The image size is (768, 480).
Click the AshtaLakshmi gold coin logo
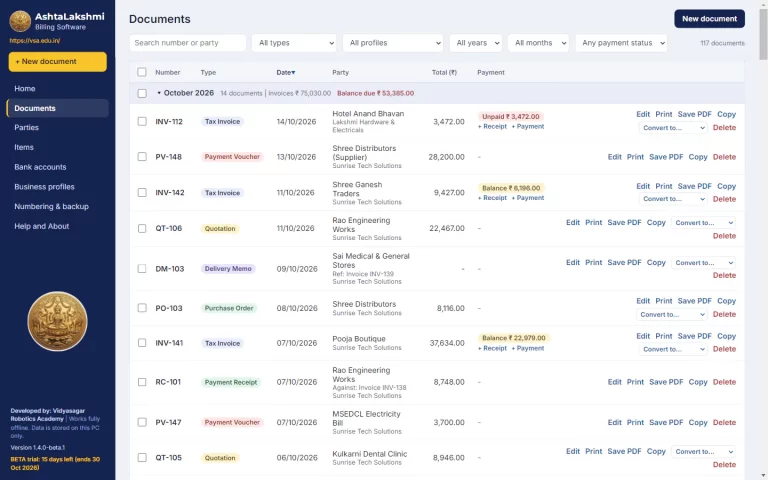(20, 21)
